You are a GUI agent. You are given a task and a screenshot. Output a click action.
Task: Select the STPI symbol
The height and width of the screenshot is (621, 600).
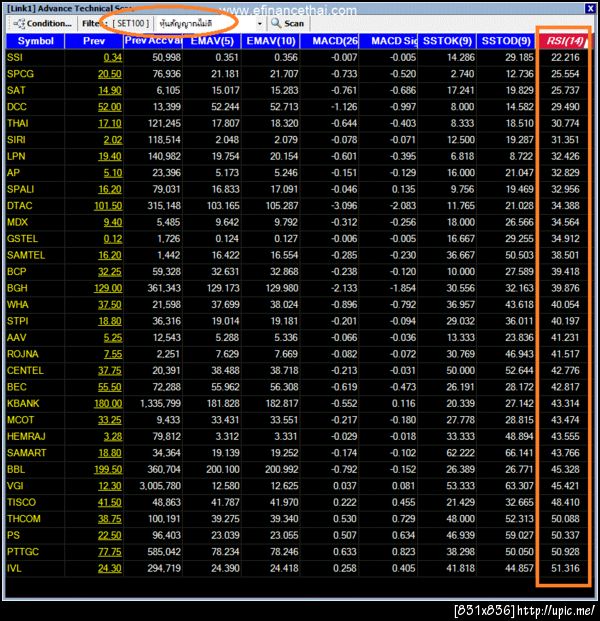(17, 321)
